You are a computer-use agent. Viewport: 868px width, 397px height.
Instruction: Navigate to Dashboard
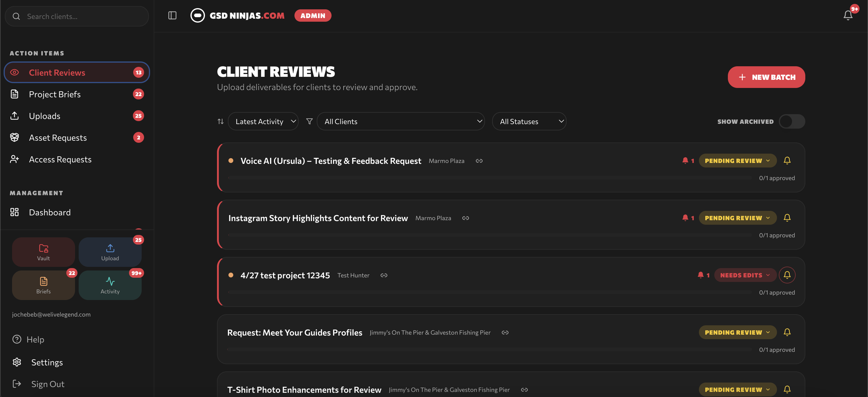(77, 212)
